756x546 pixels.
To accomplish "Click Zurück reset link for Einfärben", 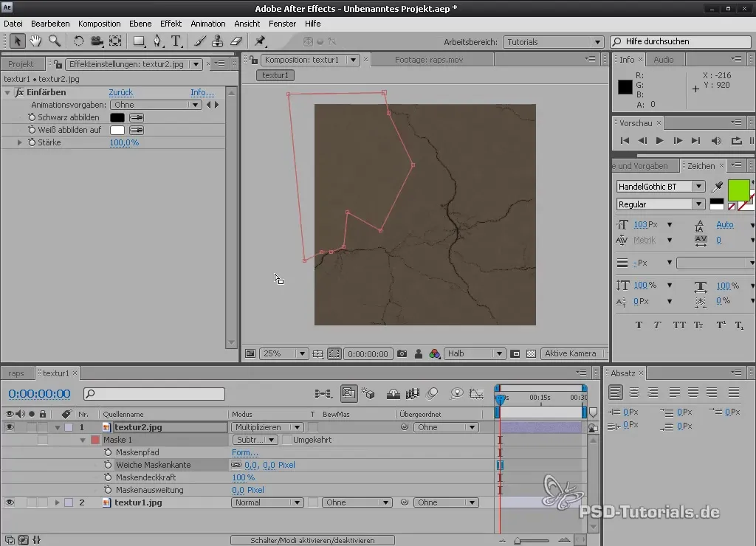I will click(120, 92).
